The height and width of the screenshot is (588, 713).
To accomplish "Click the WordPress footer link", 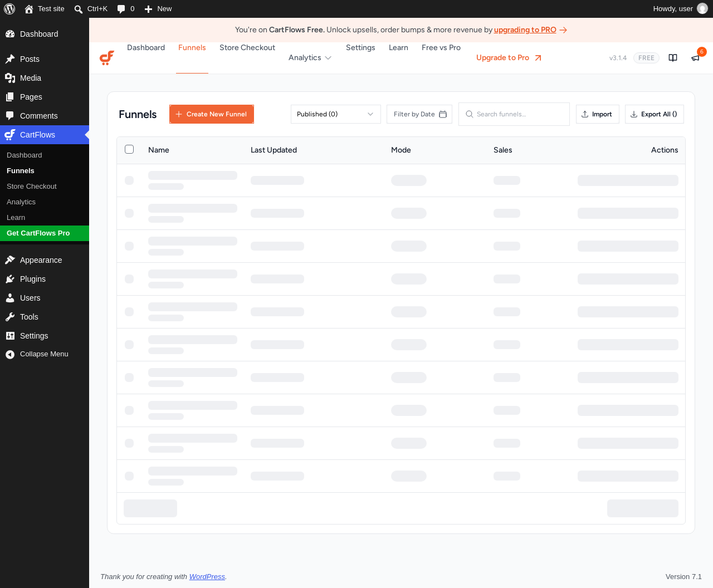I will click(x=207, y=577).
